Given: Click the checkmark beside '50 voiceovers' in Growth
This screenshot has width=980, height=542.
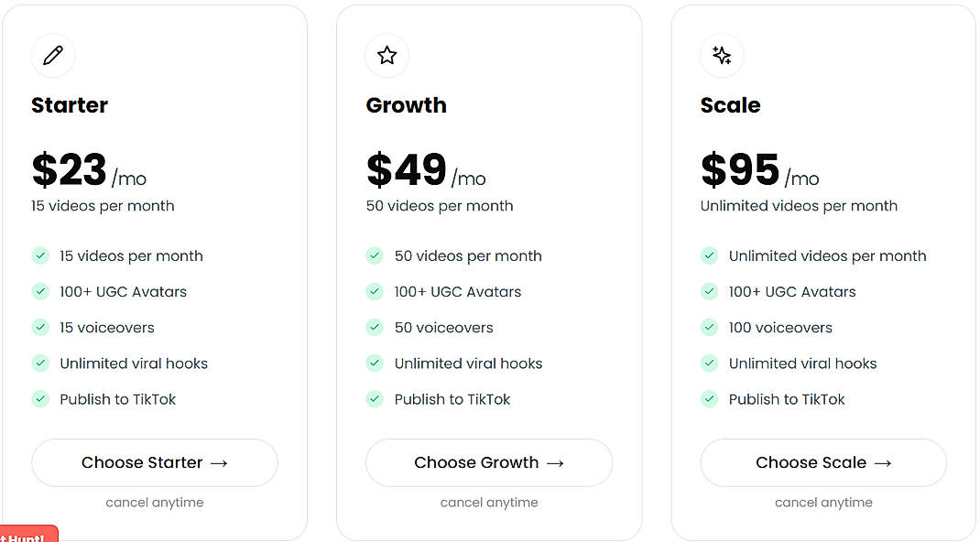Looking at the screenshot, I should pos(375,328).
